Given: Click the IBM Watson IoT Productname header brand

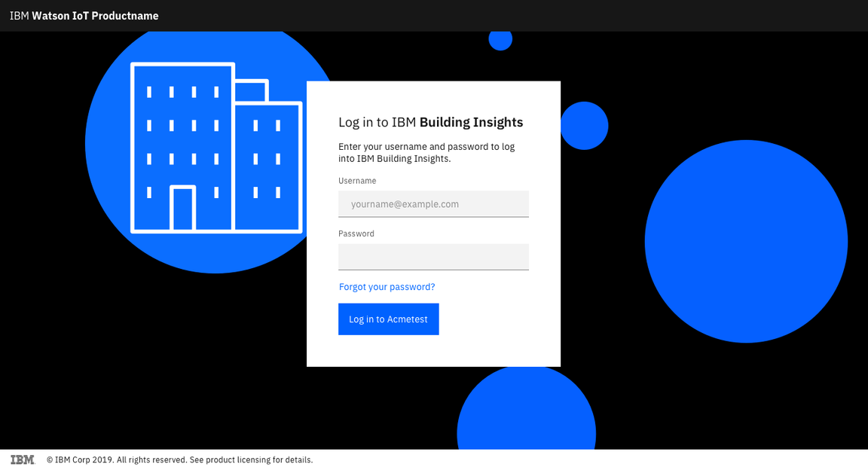Looking at the screenshot, I should pyautogui.click(x=84, y=15).
